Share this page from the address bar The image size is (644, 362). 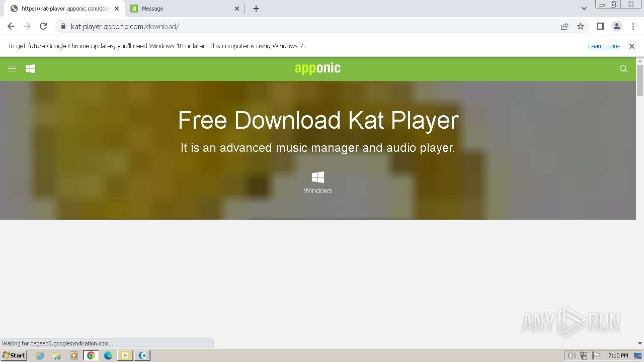(565, 27)
